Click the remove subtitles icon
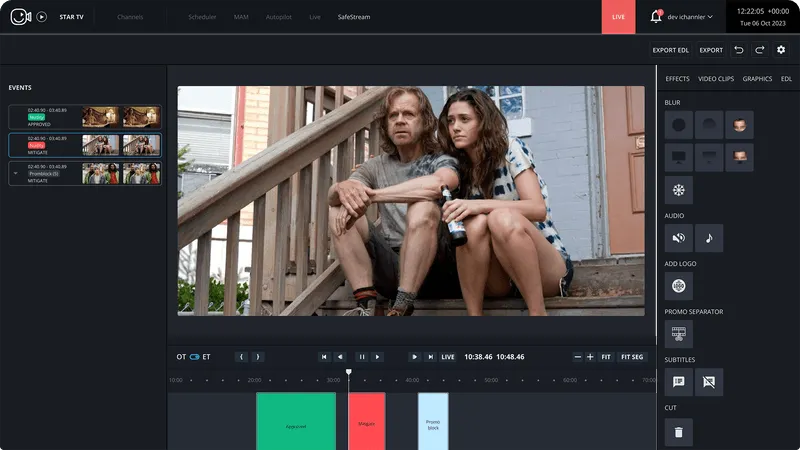The width and height of the screenshot is (800, 450). pyautogui.click(x=709, y=382)
